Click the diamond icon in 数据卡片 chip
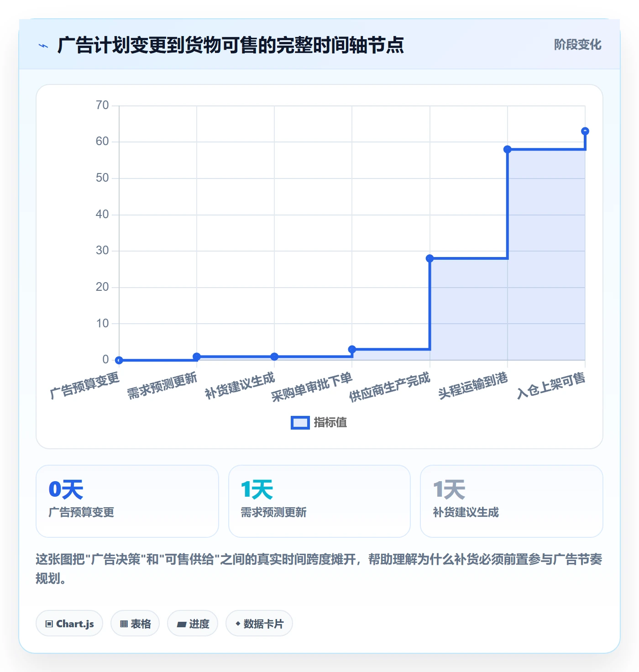 pos(238,623)
